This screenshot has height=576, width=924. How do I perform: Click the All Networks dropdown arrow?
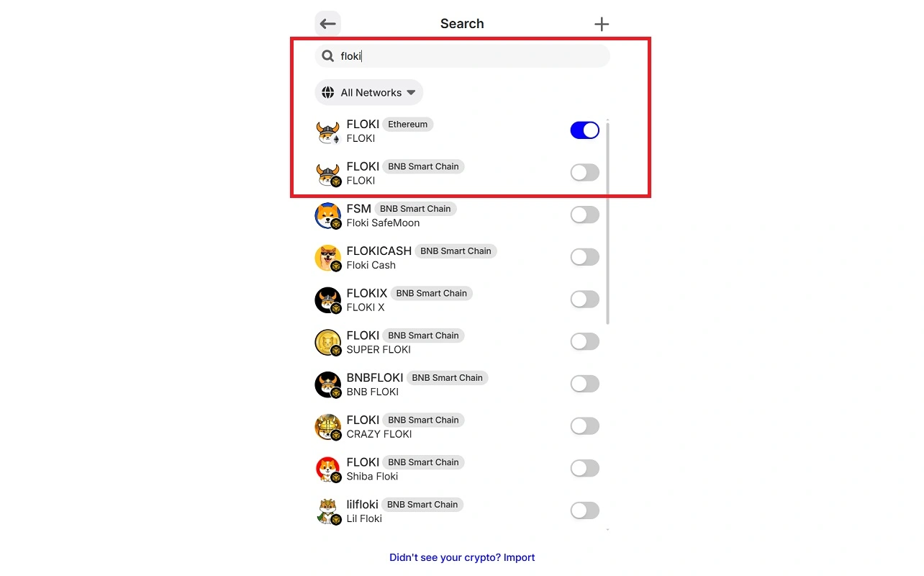(411, 93)
